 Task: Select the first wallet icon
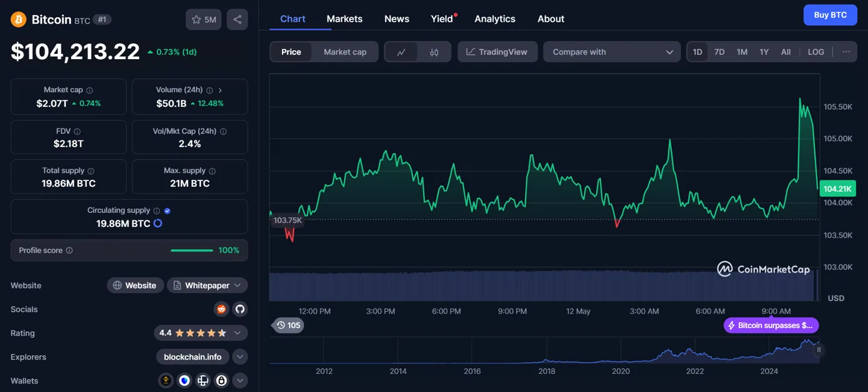coord(166,381)
